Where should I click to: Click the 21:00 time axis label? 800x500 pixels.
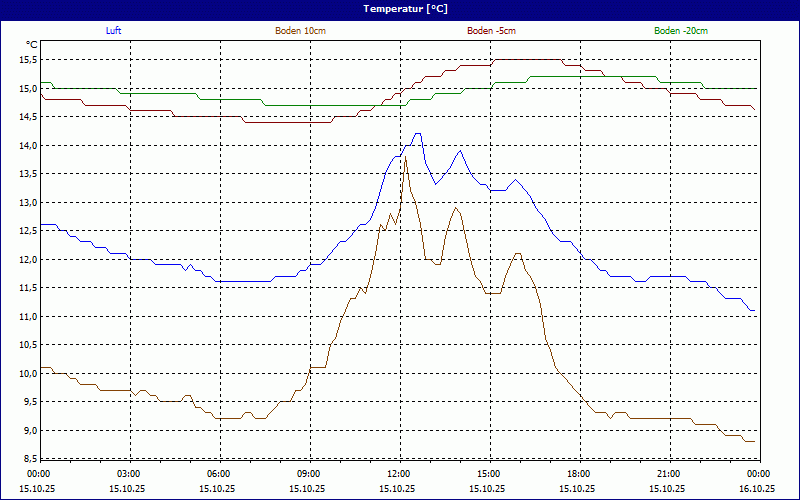(x=669, y=474)
